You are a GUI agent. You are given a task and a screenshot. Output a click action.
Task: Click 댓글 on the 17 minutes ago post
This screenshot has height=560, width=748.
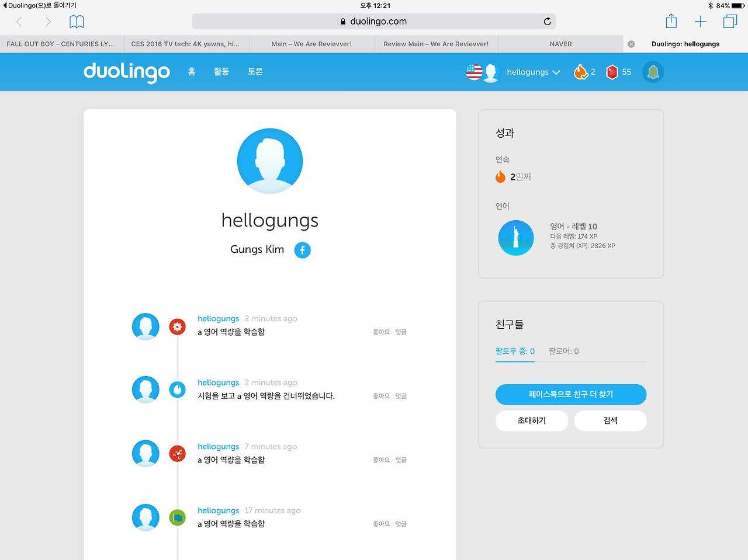(401, 524)
